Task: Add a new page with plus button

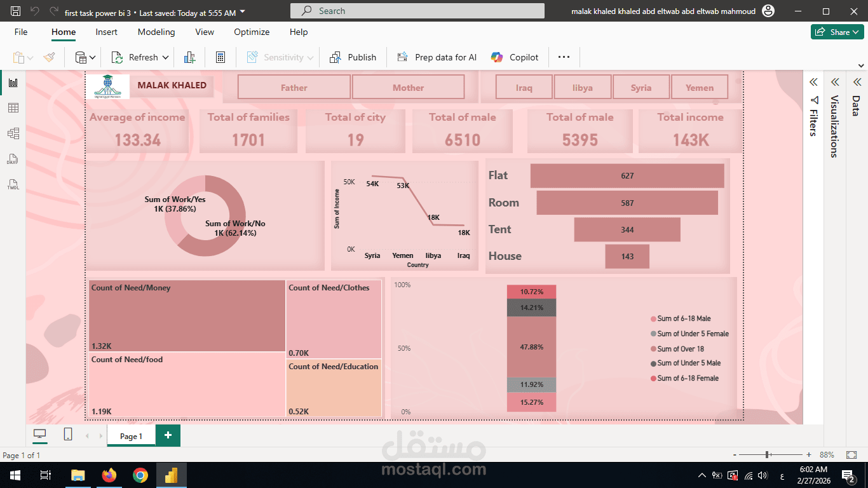Action: (x=168, y=435)
